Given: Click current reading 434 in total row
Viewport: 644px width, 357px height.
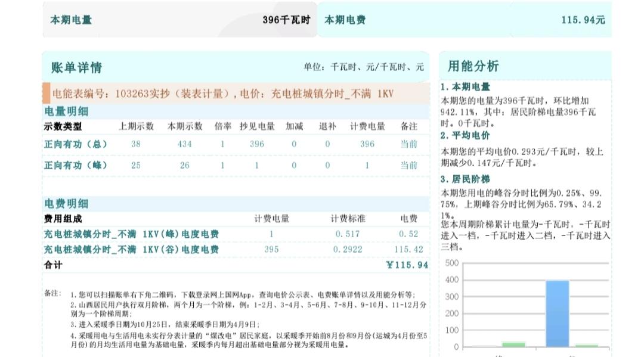Looking at the screenshot, I should (x=185, y=144).
